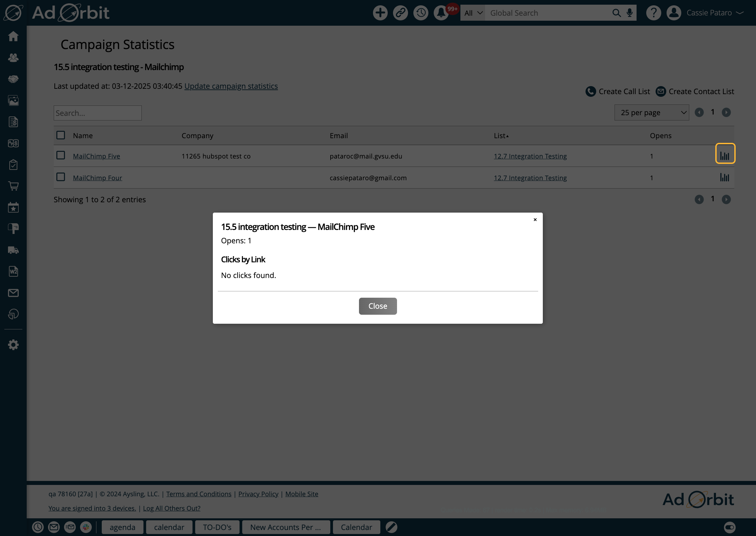Open the invoice document icon in sidebar
756x536 pixels.
[x=13, y=122]
